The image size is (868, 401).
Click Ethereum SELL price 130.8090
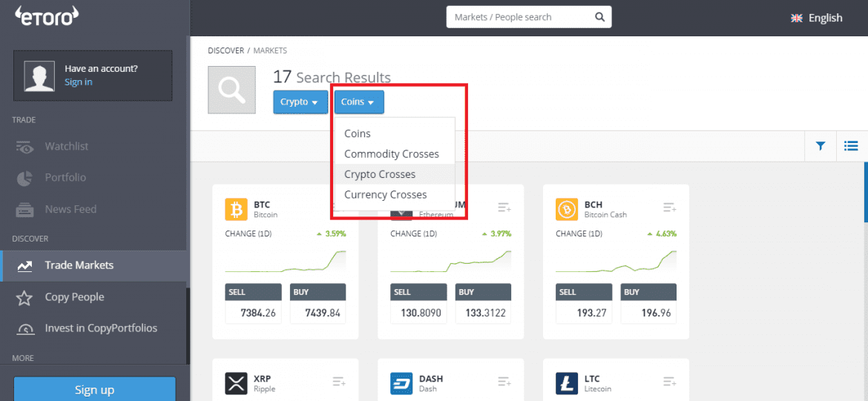(418, 314)
